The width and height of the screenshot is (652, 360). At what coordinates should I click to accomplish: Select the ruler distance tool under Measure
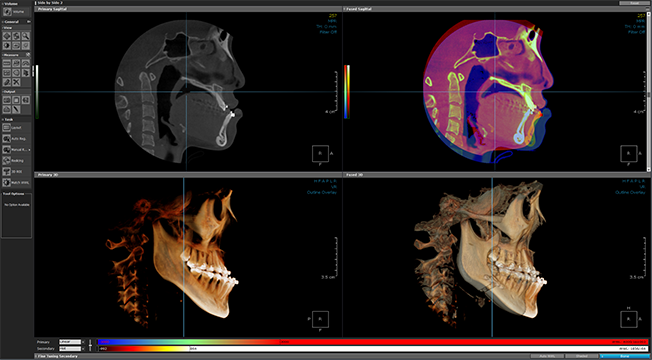[x=7, y=63]
